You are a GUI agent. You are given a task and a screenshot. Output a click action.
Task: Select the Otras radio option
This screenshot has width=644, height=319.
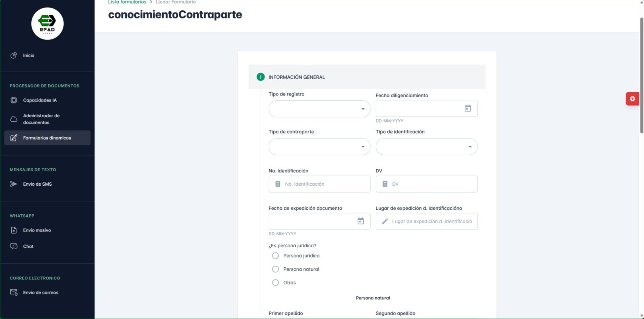[x=275, y=283]
